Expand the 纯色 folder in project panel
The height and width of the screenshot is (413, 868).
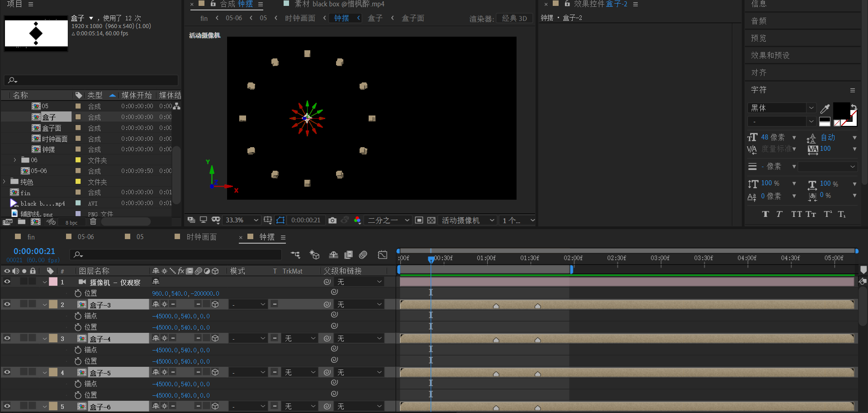pyautogui.click(x=4, y=182)
